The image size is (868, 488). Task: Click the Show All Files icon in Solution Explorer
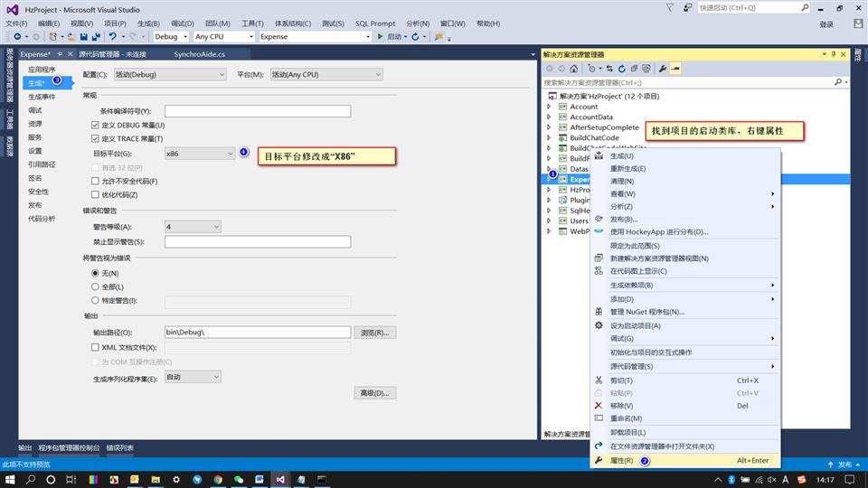click(x=646, y=69)
